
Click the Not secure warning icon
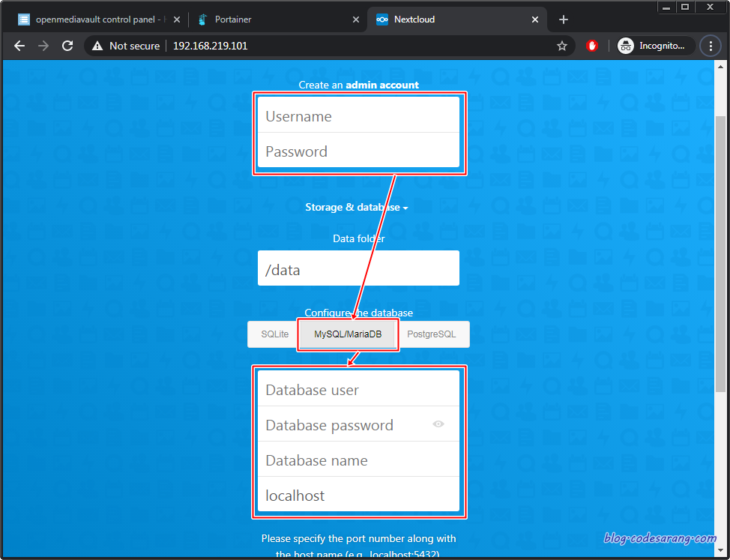click(x=97, y=46)
